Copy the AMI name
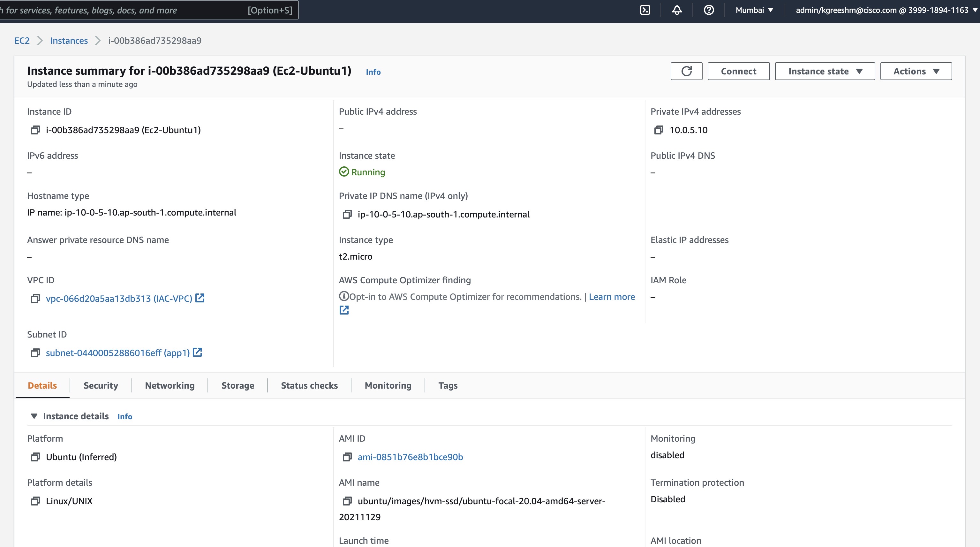The image size is (980, 547). pos(347,501)
